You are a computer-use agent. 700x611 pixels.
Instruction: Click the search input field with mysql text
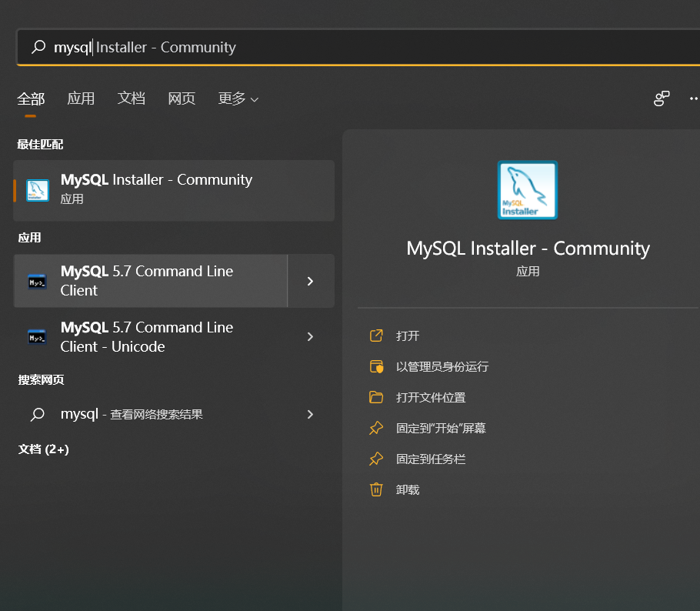[358, 47]
